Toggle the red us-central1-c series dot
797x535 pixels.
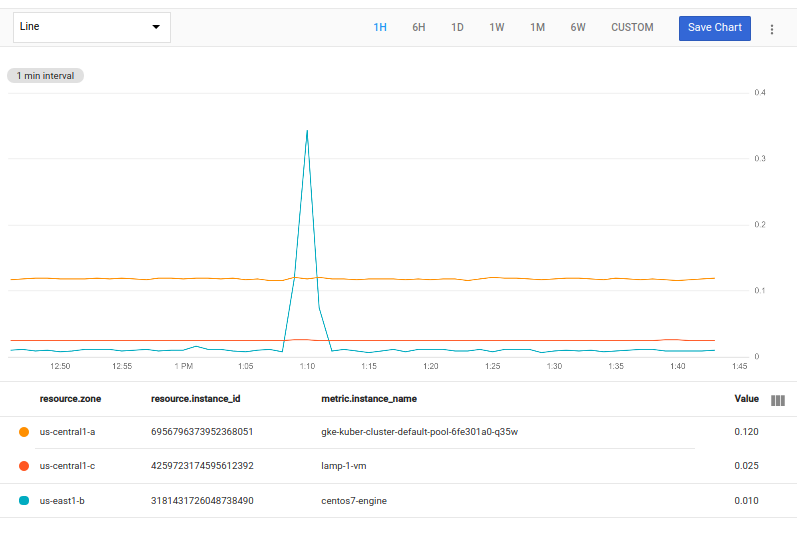point(24,466)
